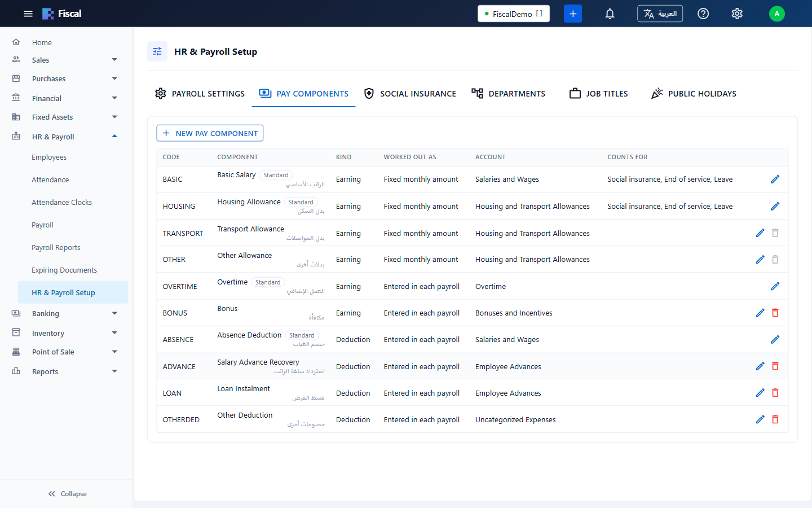Image resolution: width=812 pixels, height=508 pixels.
Task: Collapse the sidebar
Action: pyautogui.click(x=67, y=493)
